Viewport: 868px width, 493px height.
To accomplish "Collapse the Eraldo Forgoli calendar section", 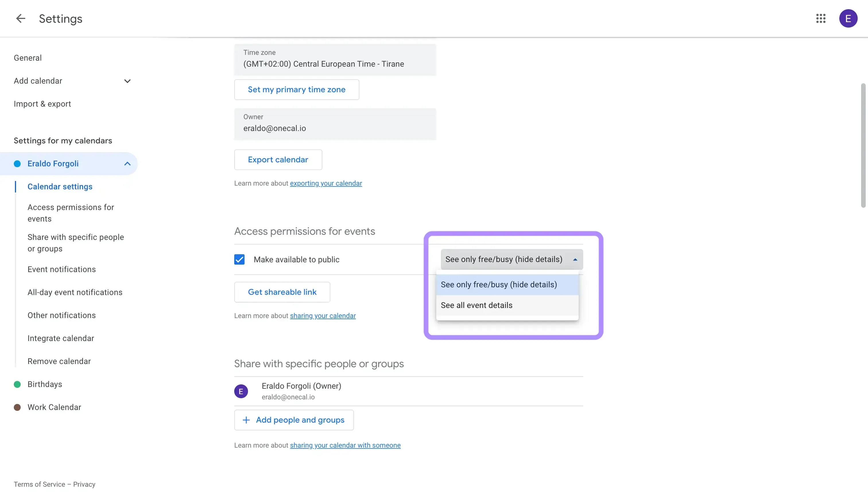I will (127, 163).
